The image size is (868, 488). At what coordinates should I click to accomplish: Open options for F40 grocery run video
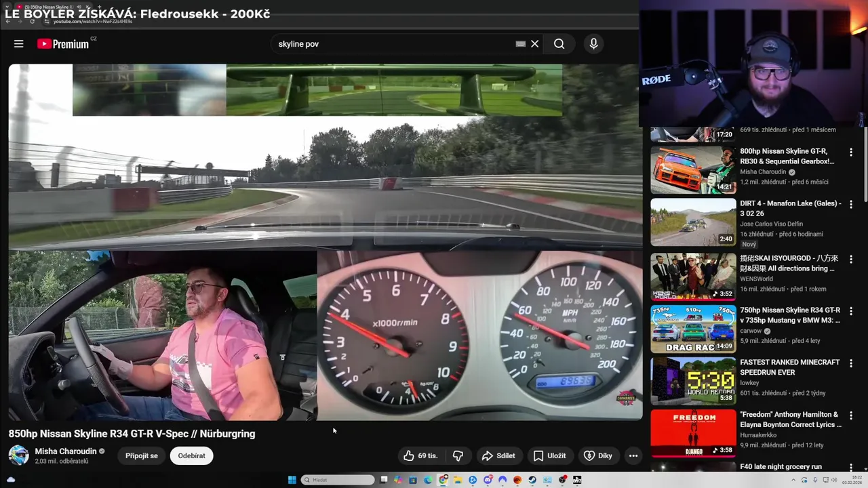(x=851, y=468)
